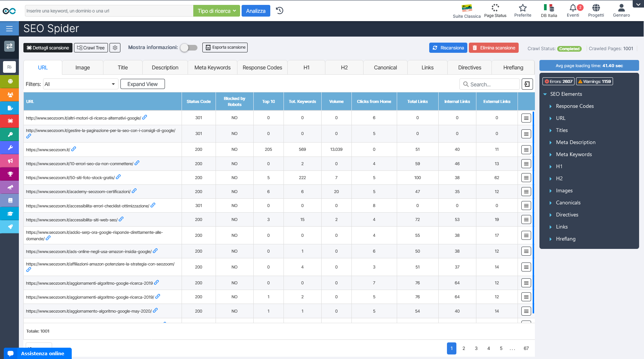The height and width of the screenshot is (359, 644).
Task: Switch to the Directives tab
Action: (x=470, y=68)
